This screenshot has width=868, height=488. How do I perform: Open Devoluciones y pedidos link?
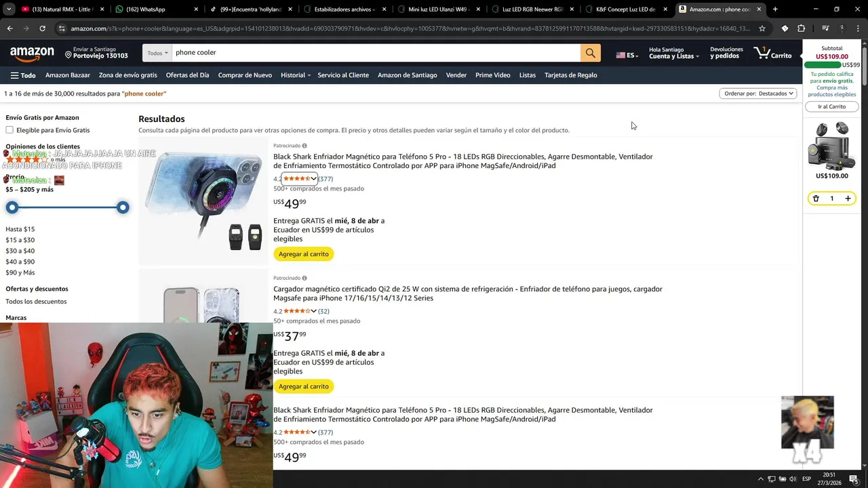726,53
